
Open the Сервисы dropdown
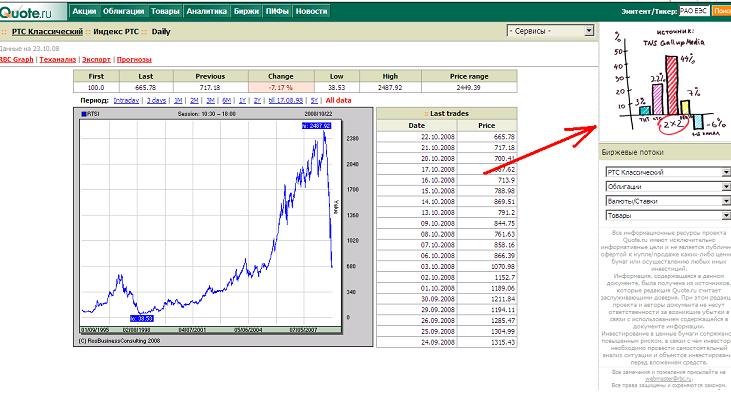(550, 31)
